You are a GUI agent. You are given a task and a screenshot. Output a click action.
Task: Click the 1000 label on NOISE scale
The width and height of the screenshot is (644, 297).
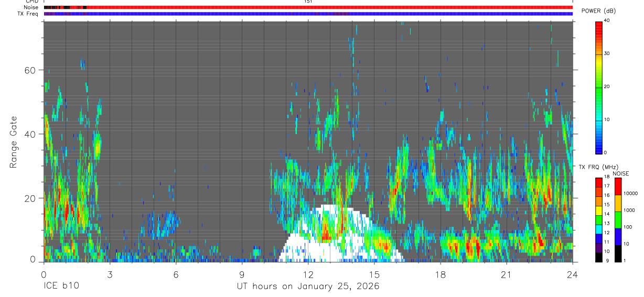pos(628,210)
